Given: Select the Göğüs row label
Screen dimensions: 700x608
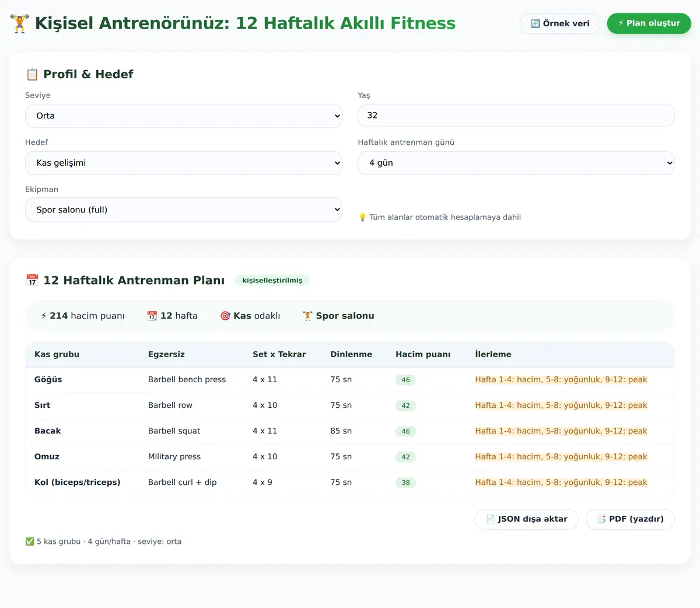Looking at the screenshot, I should 48,379.
